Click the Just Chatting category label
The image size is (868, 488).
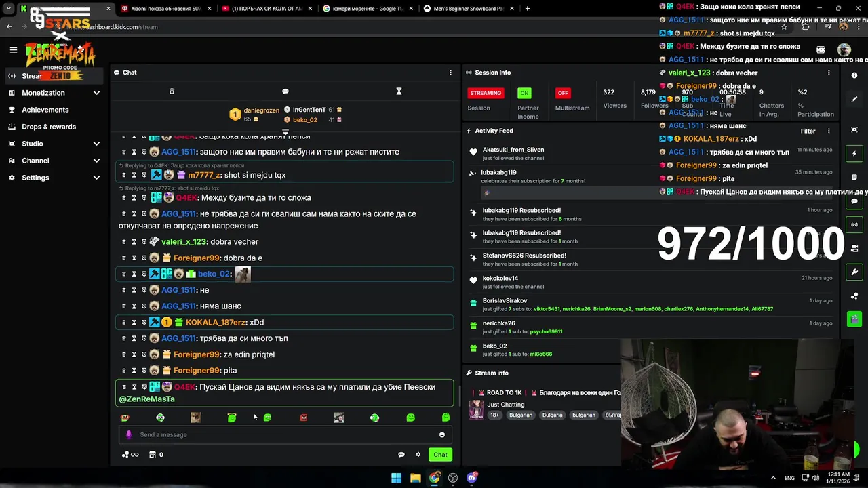506,405
